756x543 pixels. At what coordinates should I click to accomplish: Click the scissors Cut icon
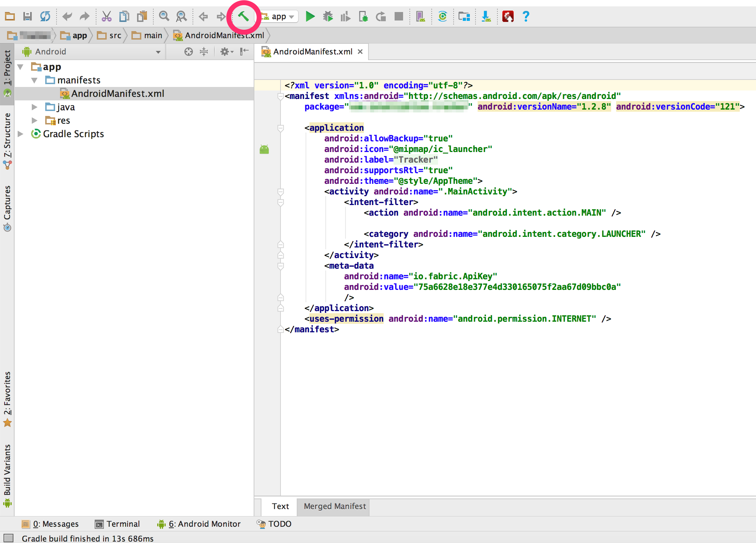pyautogui.click(x=106, y=16)
